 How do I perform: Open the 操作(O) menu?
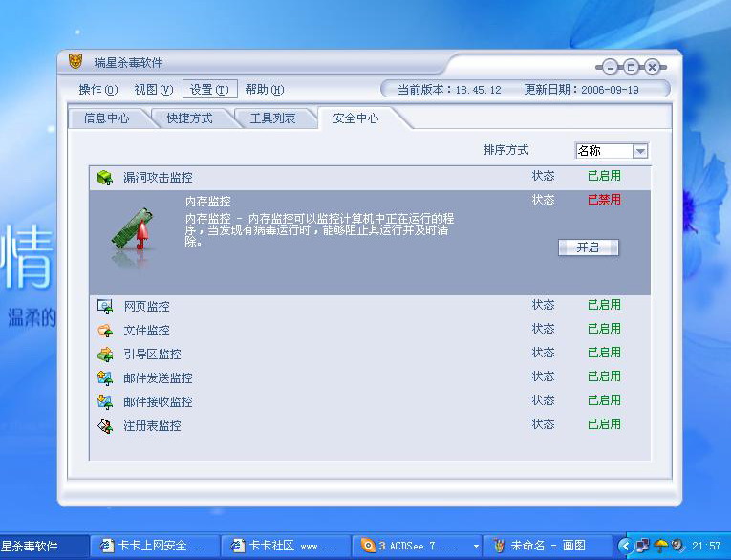click(x=97, y=90)
